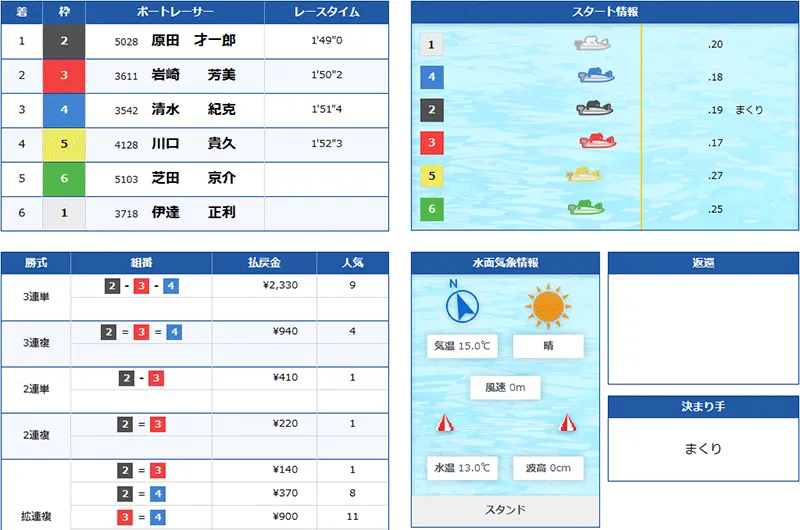800x530 pixels.
Task: Click yellow frame 5 badge beside 川口
Action: coord(64,144)
